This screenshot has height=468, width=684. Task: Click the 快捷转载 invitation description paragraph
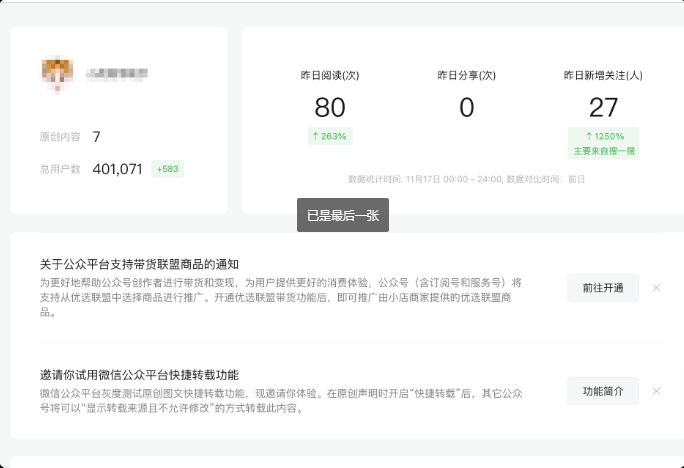tap(281, 401)
